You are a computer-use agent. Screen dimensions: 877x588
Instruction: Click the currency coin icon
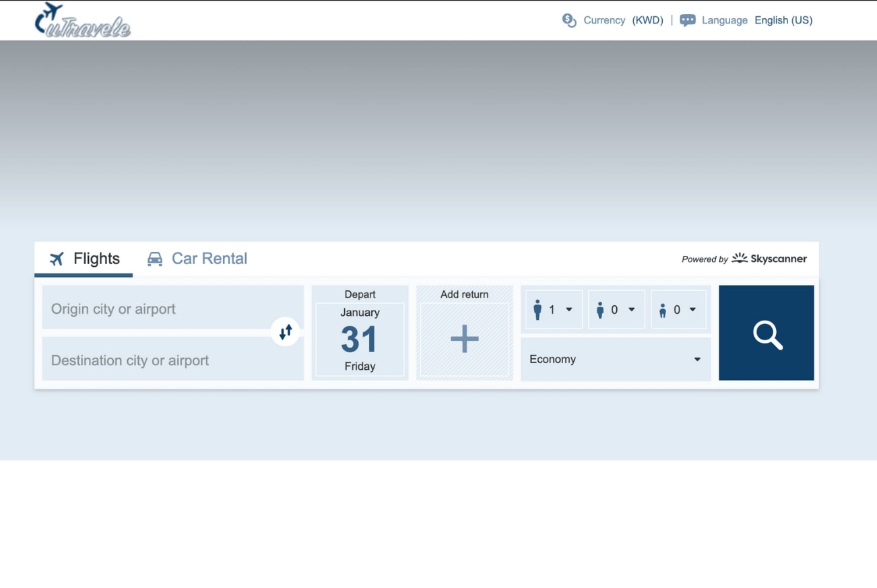[x=569, y=20]
